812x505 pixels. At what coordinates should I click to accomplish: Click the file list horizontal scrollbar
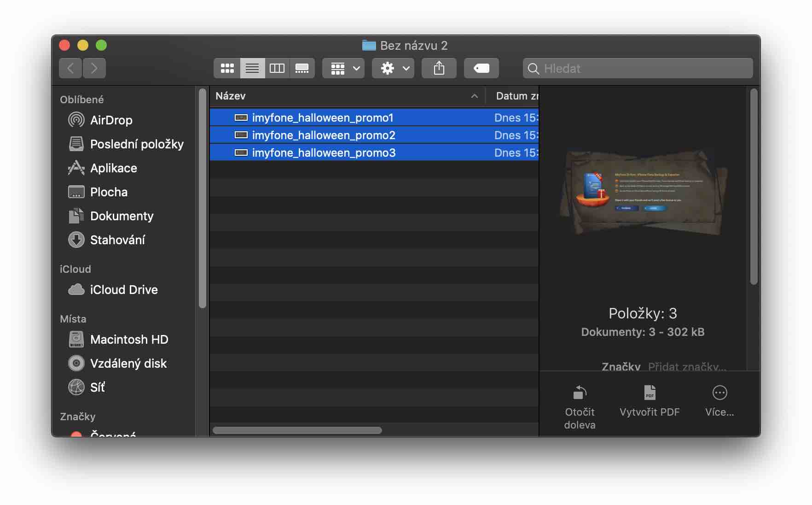click(297, 430)
